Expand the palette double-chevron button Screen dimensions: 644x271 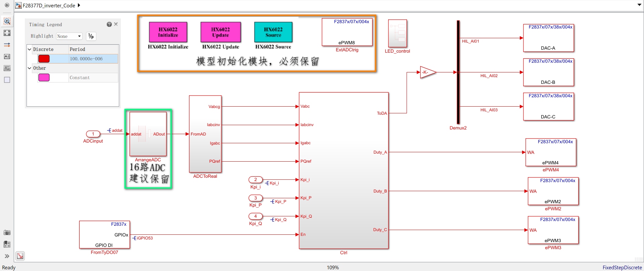[x=7, y=256]
